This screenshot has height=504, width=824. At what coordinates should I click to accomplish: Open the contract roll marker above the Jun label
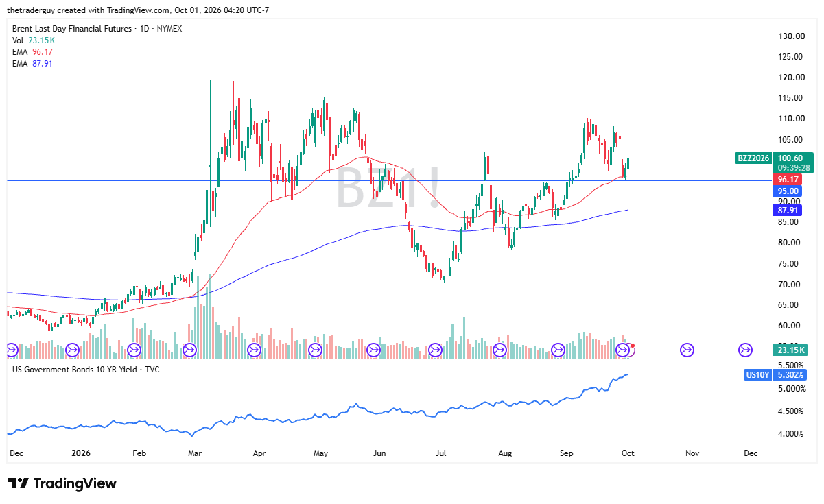(374, 350)
